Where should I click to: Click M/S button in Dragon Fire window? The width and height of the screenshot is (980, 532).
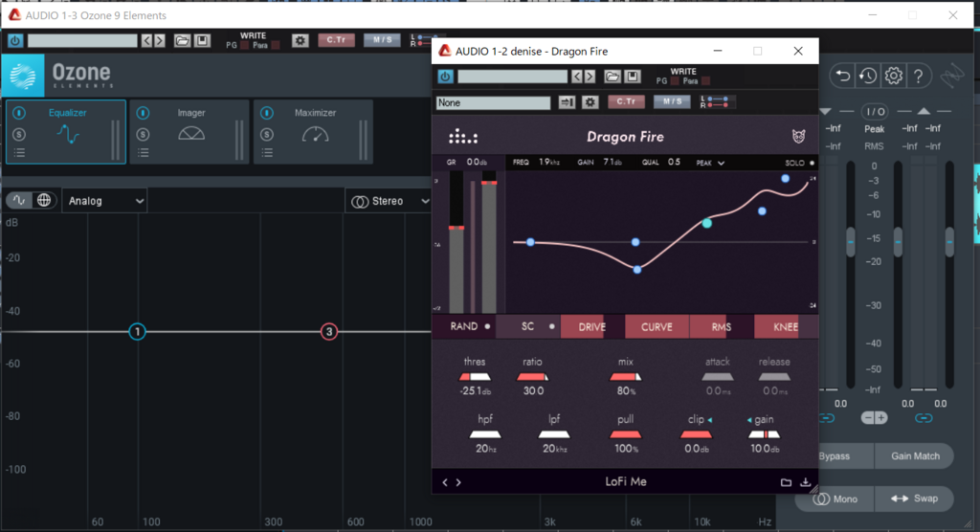tap(672, 101)
